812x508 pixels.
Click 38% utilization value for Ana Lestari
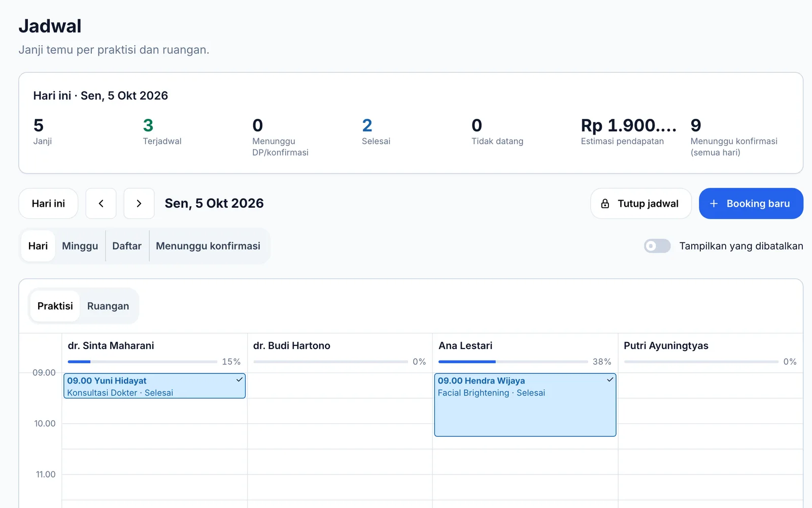click(x=602, y=362)
